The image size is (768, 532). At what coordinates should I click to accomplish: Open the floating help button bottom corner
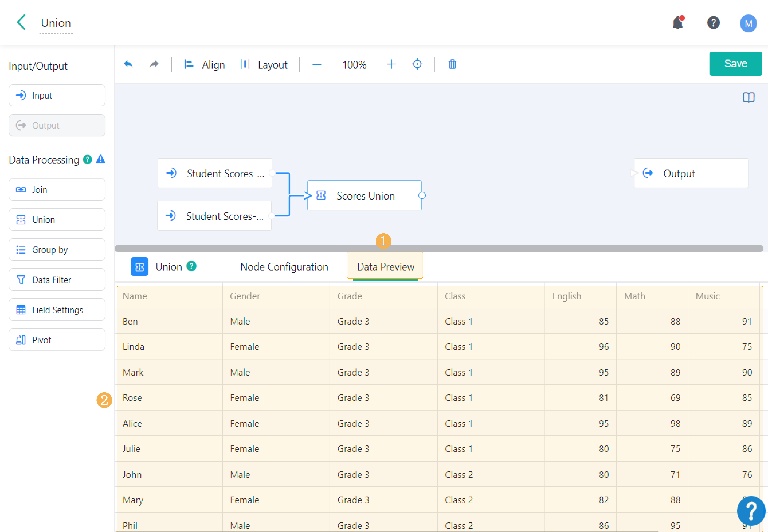pos(751,511)
